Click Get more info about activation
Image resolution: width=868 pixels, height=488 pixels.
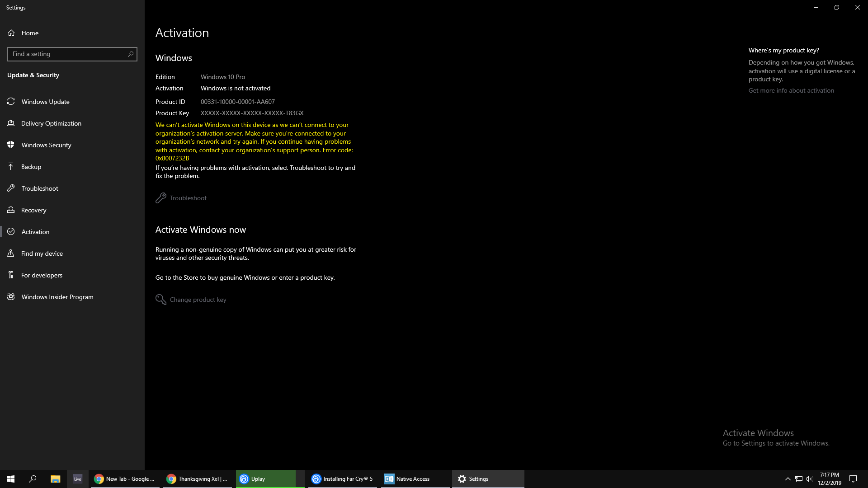pyautogui.click(x=792, y=90)
